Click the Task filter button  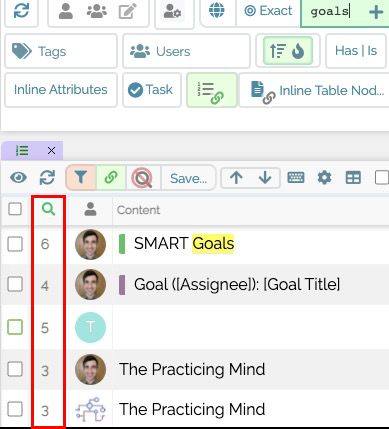[152, 90]
